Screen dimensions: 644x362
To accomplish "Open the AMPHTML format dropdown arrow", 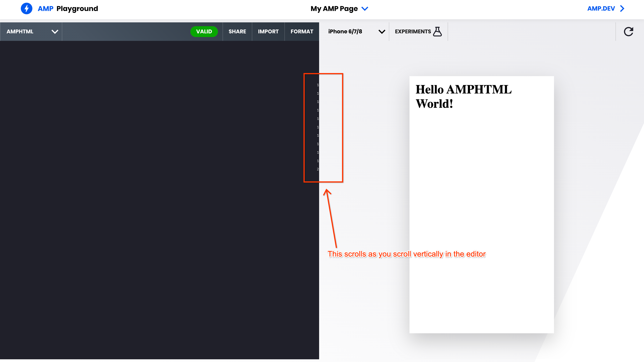I will pos(55,32).
